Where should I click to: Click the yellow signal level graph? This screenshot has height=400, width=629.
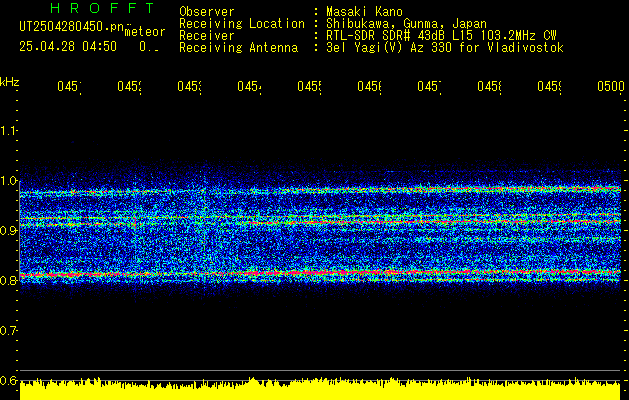click(320, 390)
